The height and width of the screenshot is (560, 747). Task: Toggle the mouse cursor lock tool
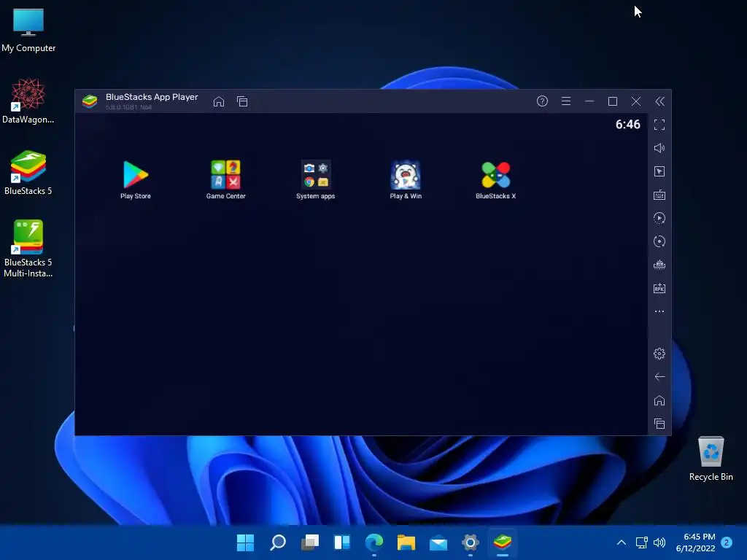click(x=659, y=171)
